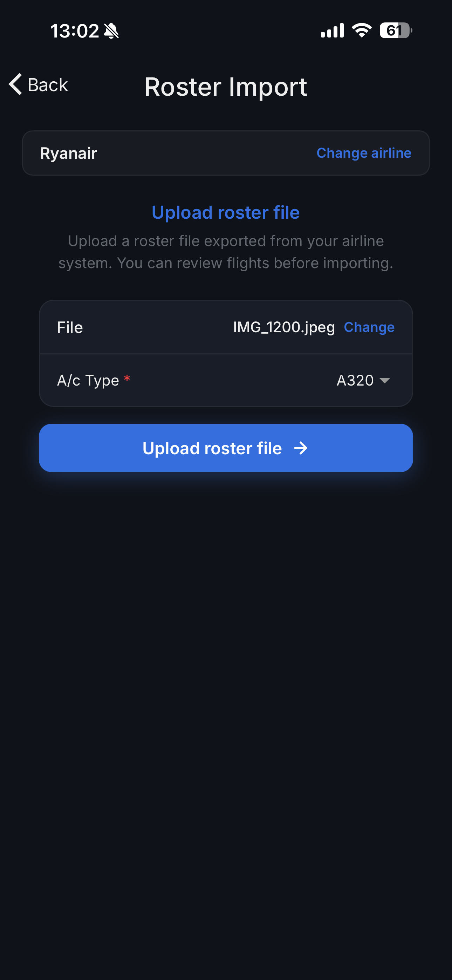Click the right arrow on the upload button
Viewport: 452px width, 980px height.
[301, 448]
